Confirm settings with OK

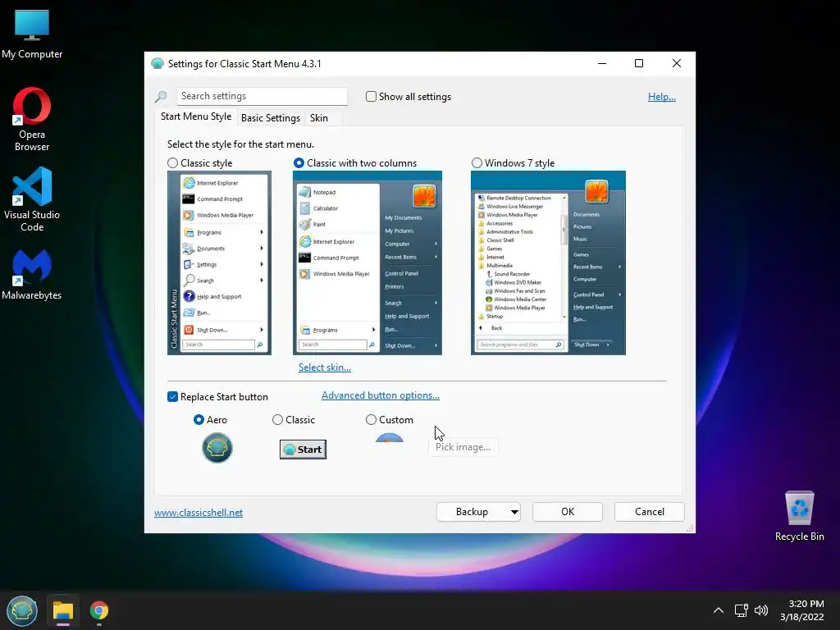[x=568, y=512]
